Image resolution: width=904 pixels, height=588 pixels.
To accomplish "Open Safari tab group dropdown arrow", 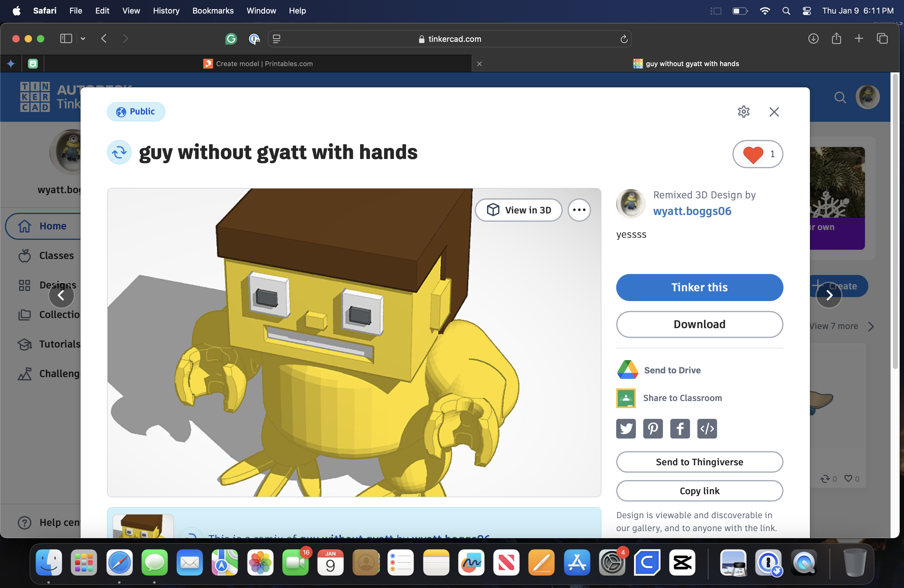I will pos(83,38).
